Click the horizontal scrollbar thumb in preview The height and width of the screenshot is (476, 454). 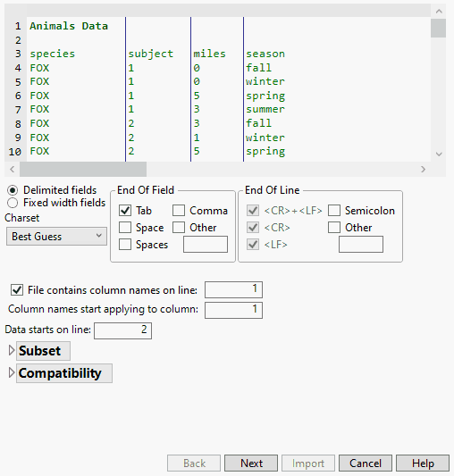pyautogui.click(x=83, y=169)
